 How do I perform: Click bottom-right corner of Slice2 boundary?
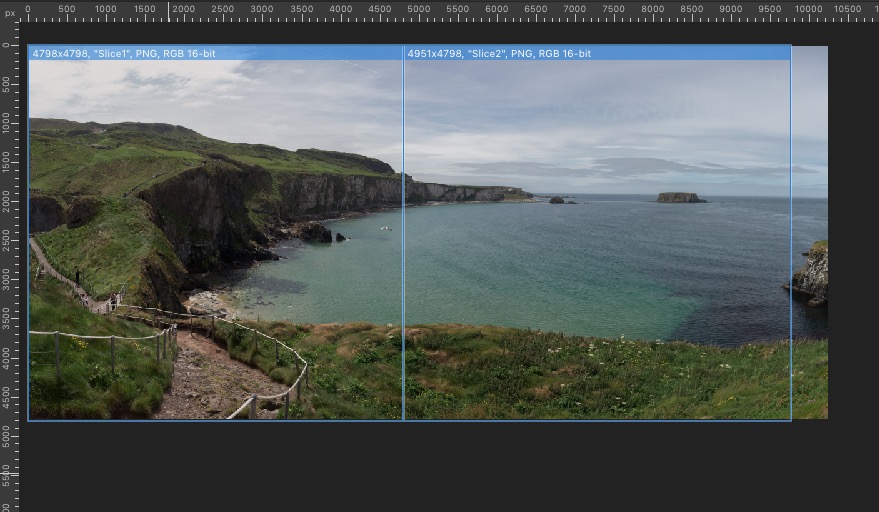tap(790, 420)
